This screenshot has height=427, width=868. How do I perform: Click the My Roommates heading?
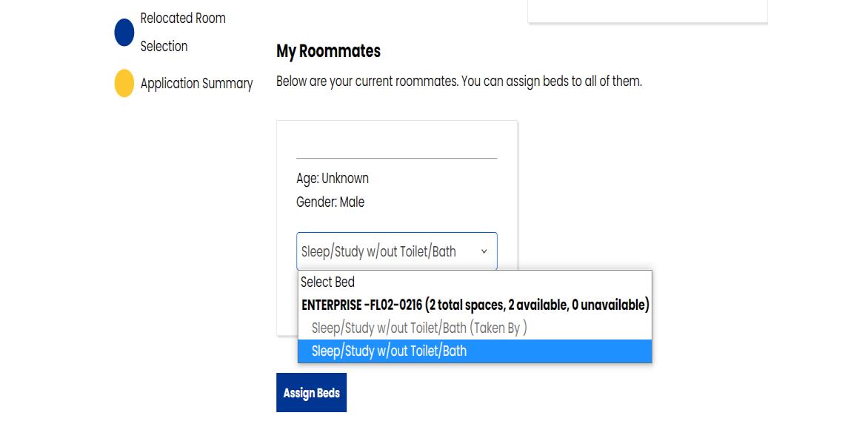coord(328,51)
